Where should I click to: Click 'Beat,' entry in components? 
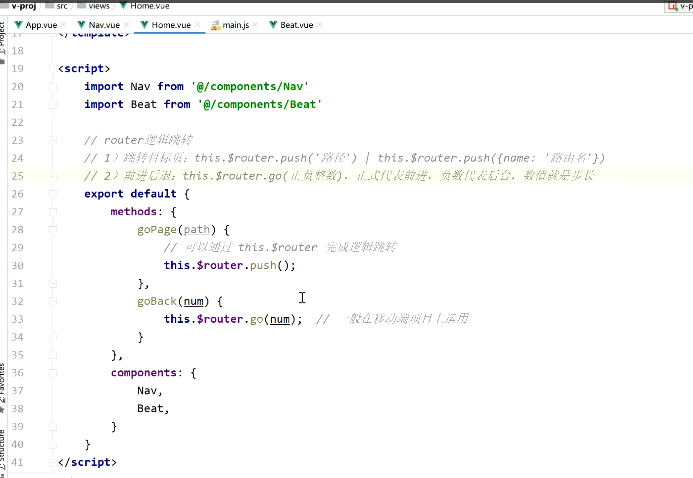(x=153, y=409)
